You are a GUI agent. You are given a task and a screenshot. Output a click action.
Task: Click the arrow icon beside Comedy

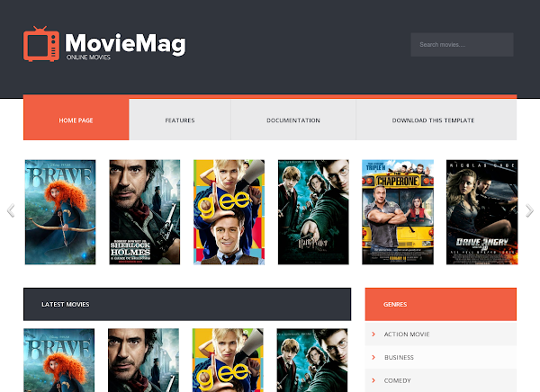coord(373,380)
